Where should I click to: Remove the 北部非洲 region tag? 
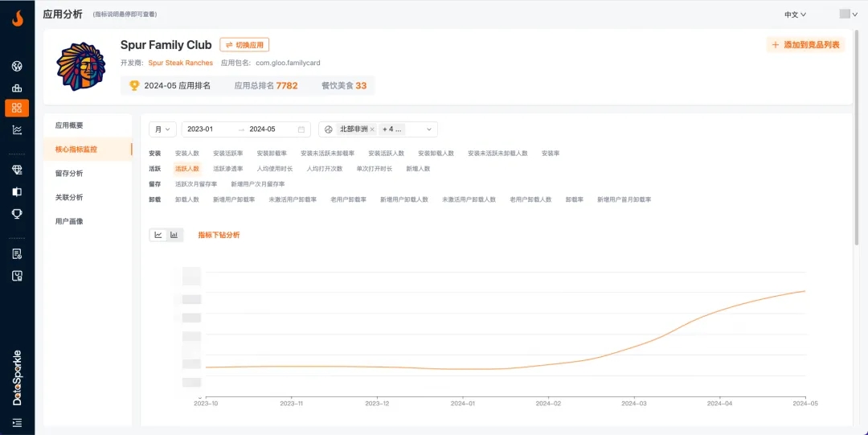pos(372,129)
